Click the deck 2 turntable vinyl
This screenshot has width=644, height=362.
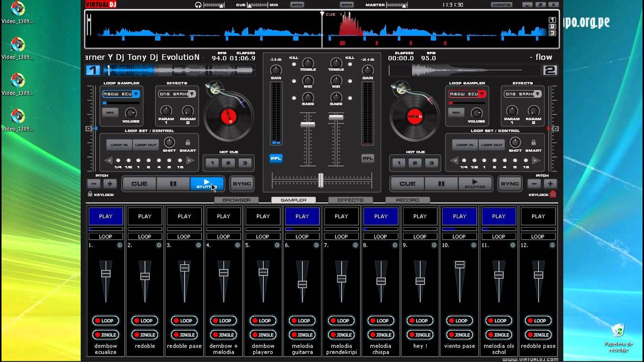pos(414,117)
